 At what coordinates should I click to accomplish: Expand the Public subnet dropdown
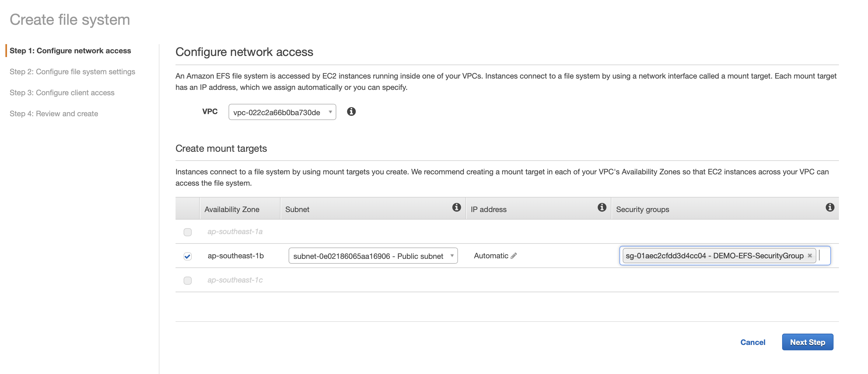[x=373, y=256]
